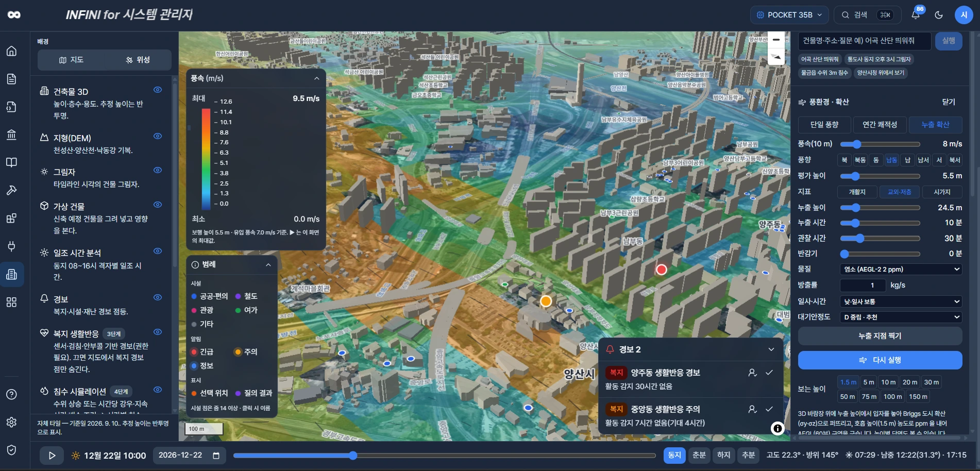Focus the 건물명·주소·질문 input field
Image resolution: width=980 pixels, height=471 pixels.
864,41
